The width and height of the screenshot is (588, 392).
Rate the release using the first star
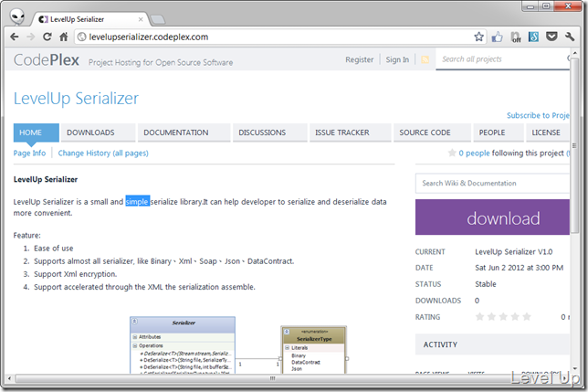point(479,317)
